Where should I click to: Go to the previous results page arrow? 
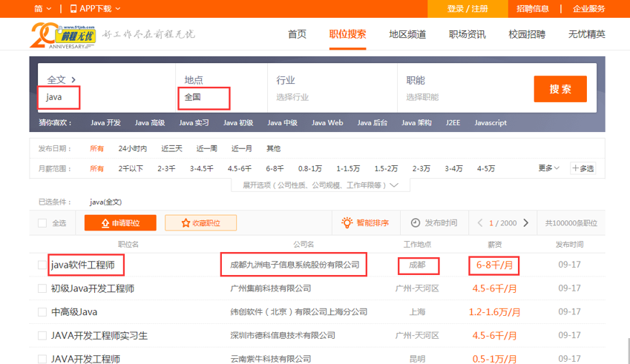tap(479, 222)
